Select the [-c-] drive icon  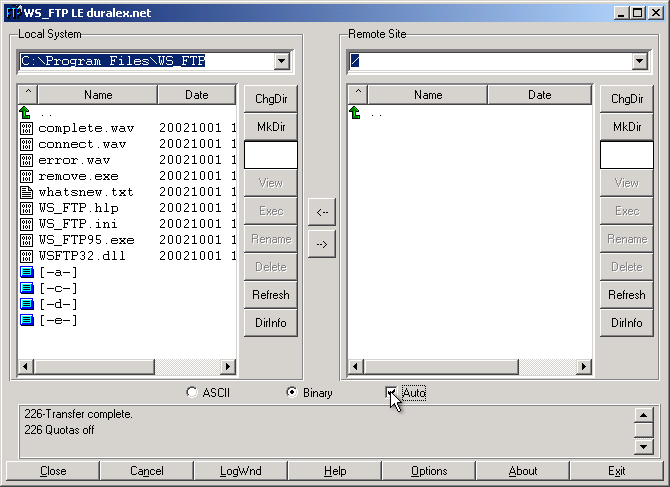26,288
